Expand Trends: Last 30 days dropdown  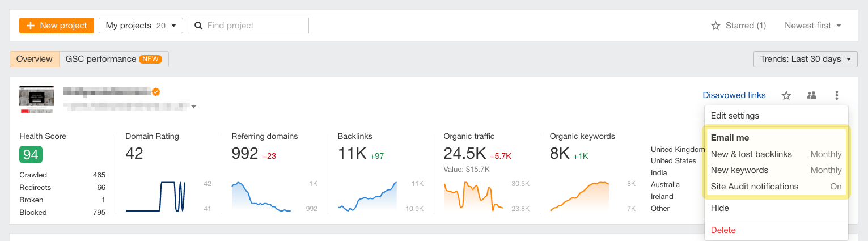[805, 59]
